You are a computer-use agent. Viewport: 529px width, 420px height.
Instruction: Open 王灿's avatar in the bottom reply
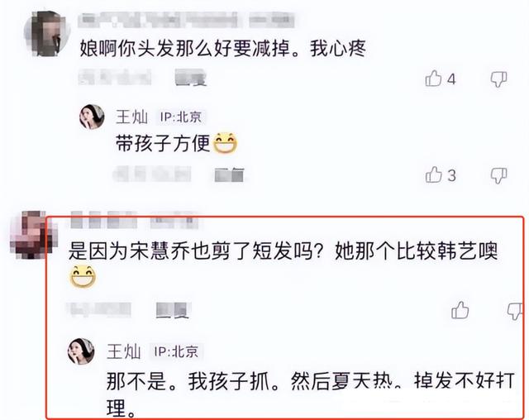(x=81, y=351)
